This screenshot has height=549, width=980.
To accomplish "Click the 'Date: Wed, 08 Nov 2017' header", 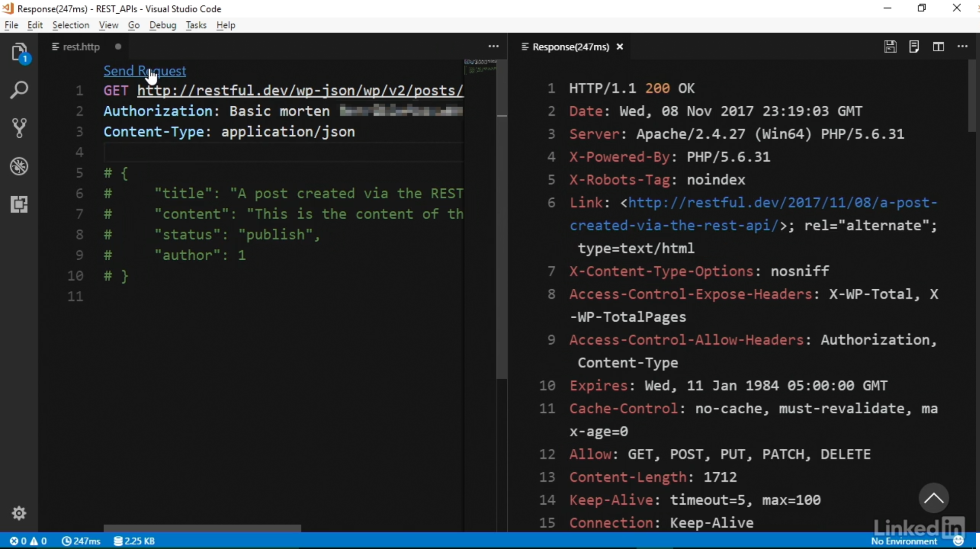I will point(716,111).
